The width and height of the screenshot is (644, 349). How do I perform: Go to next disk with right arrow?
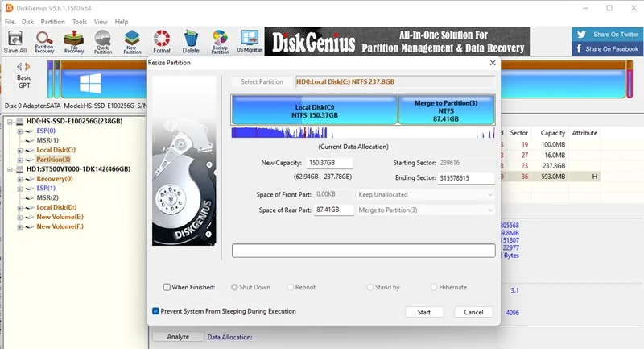tap(27, 66)
